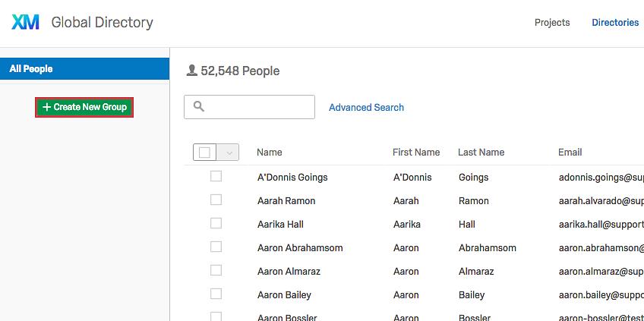Open the Advanced Search link
The image size is (644, 321).
tap(366, 108)
